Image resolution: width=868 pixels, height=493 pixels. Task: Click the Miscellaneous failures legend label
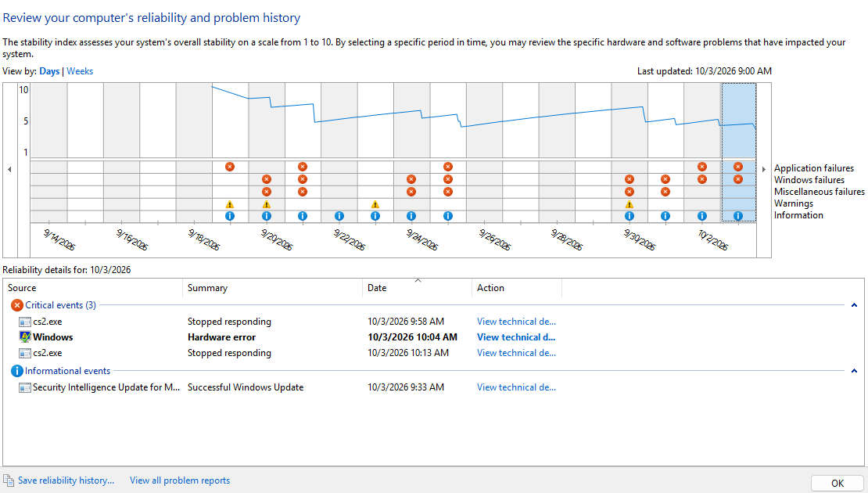820,192
